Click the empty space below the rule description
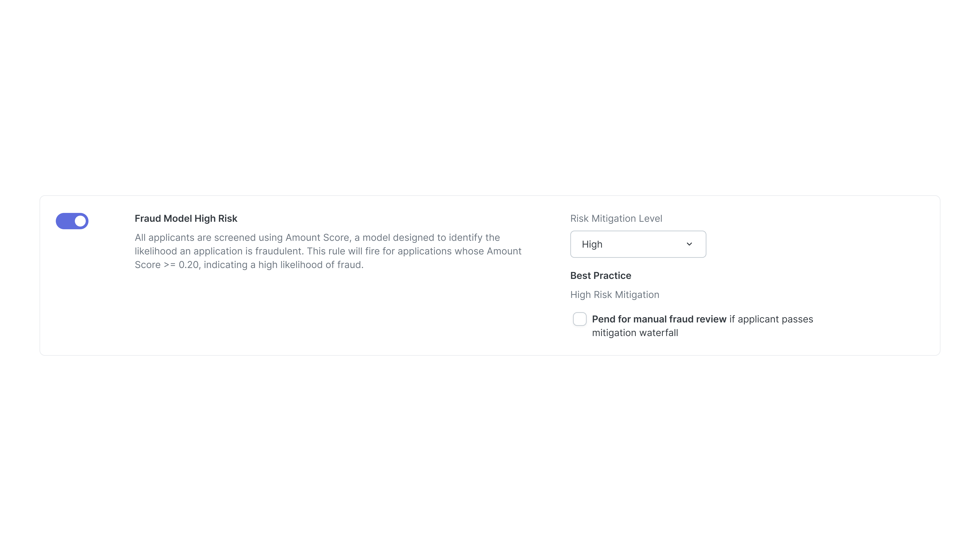Screen dimensions: 980x551 click(x=304, y=312)
